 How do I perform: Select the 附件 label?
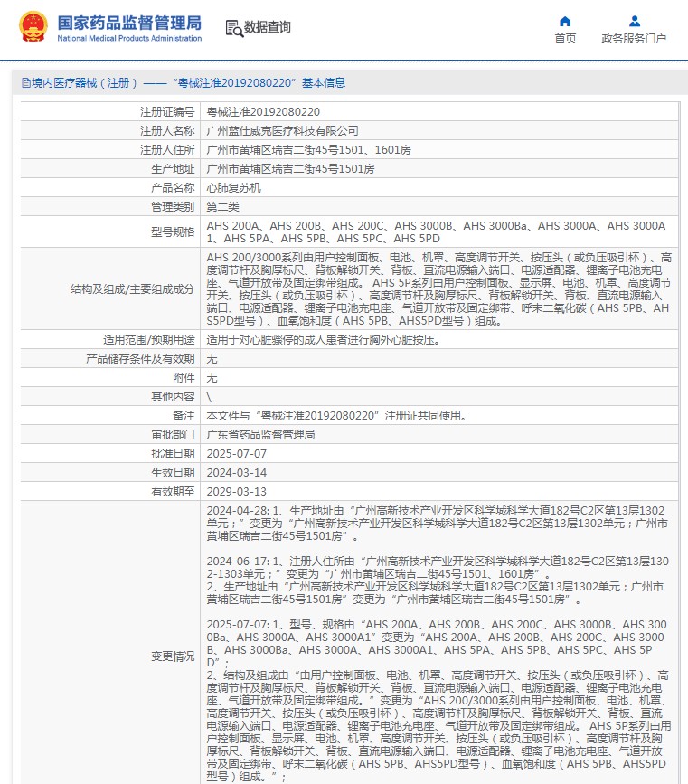(x=184, y=378)
